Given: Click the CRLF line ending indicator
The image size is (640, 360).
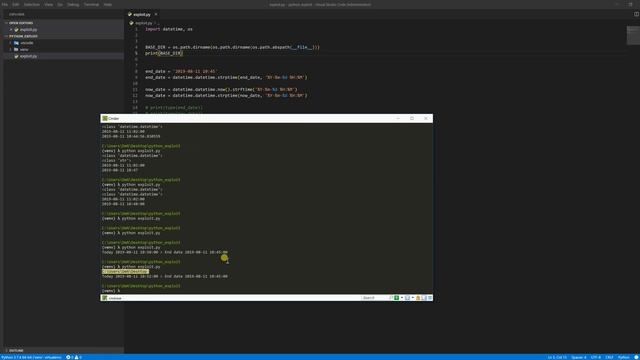Looking at the screenshot, I should click(x=609, y=357).
